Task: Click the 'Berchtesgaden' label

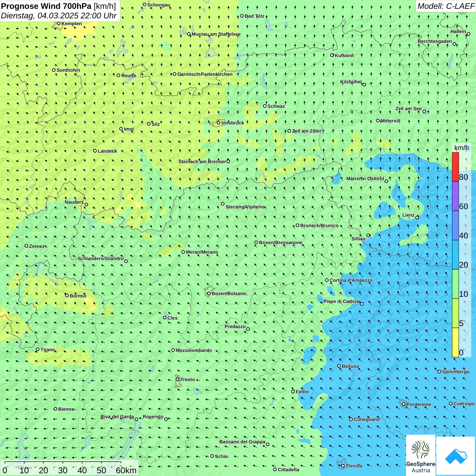Action: click(x=435, y=41)
